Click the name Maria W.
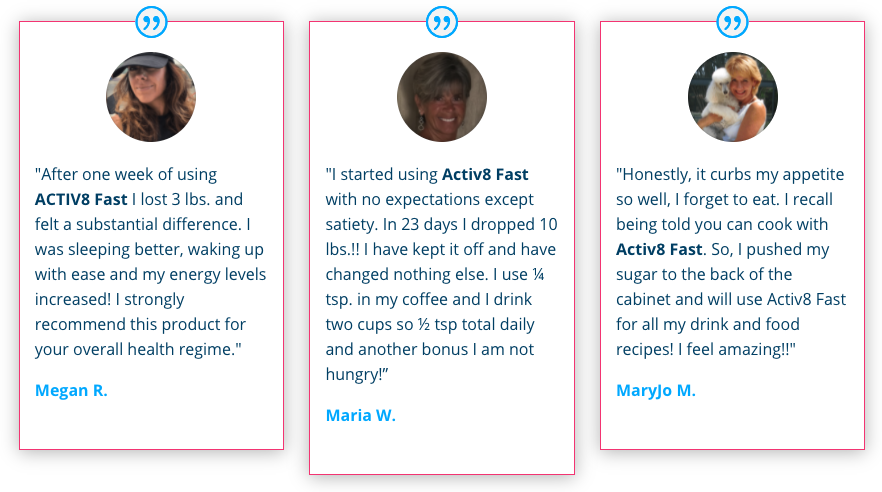The width and height of the screenshot is (882, 492). click(x=361, y=416)
